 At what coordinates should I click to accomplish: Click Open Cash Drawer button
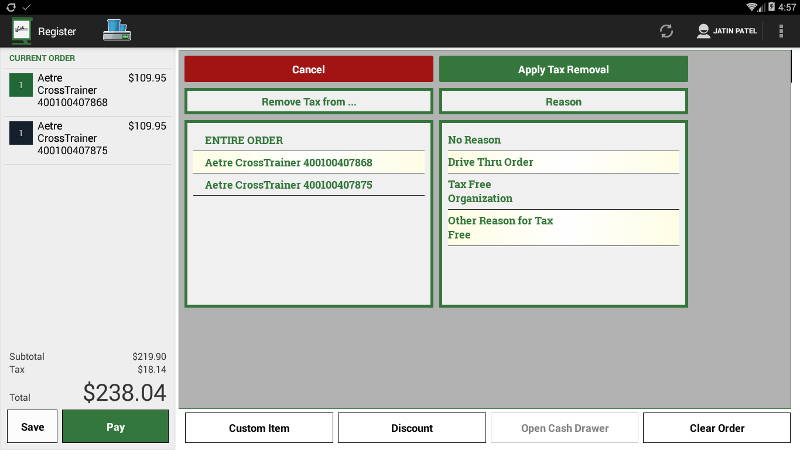[565, 428]
